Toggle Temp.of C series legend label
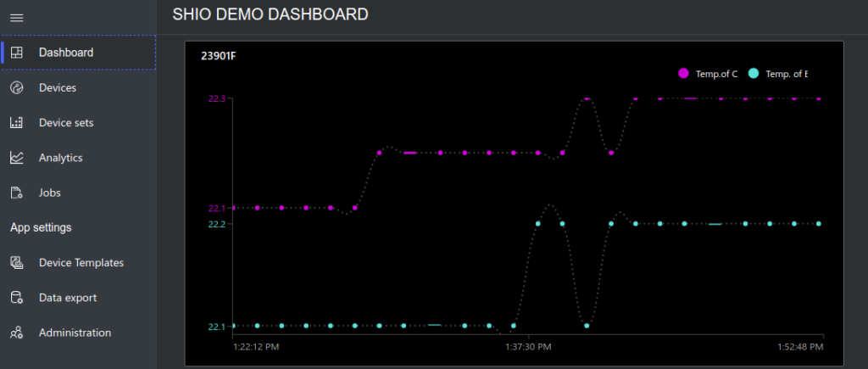The height and width of the screenshot is (369, 868). [716, 74]
